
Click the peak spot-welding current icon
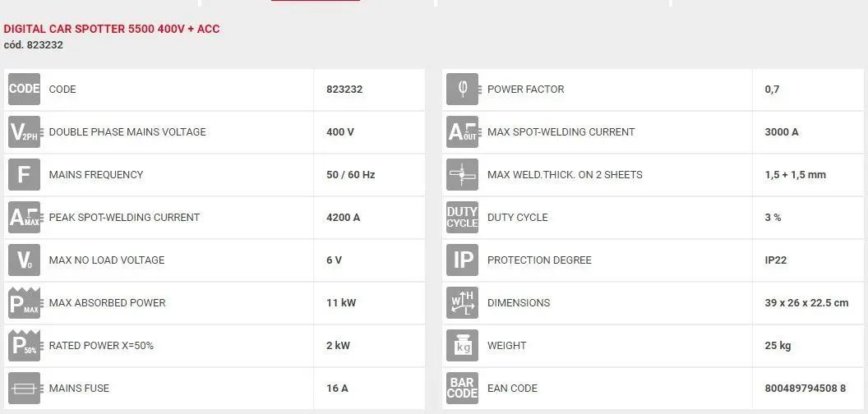tap(25, 217)
